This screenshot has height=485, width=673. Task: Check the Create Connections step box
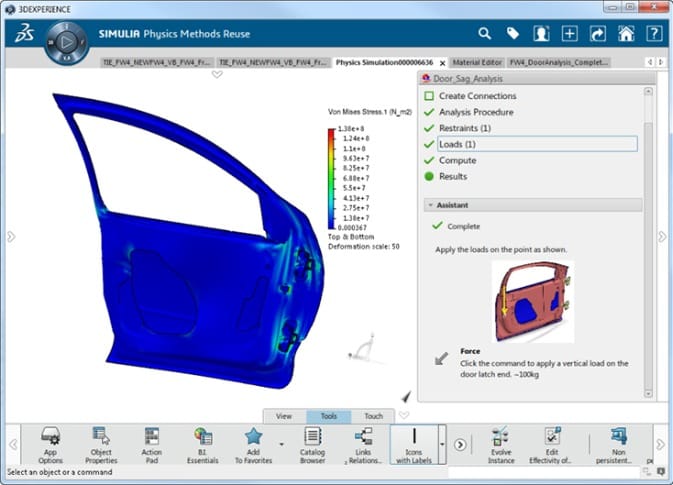click(x=429, y=96)
